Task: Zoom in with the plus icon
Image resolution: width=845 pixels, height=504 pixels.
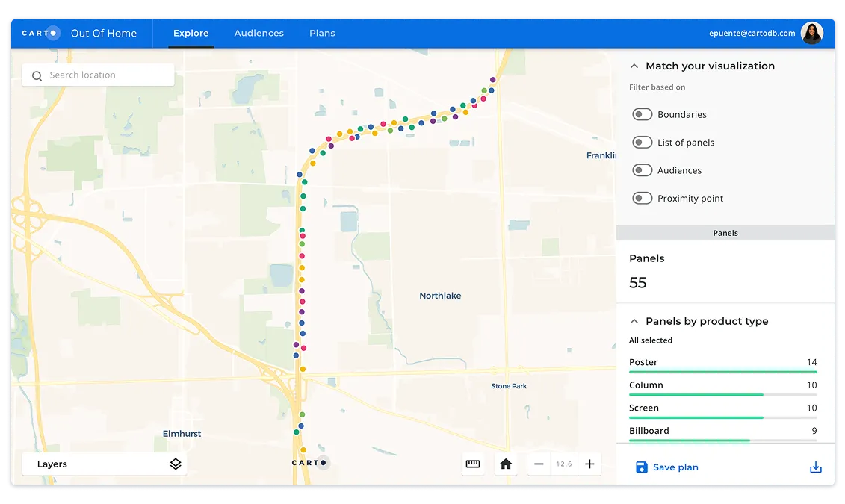Action: coord(589,464)
